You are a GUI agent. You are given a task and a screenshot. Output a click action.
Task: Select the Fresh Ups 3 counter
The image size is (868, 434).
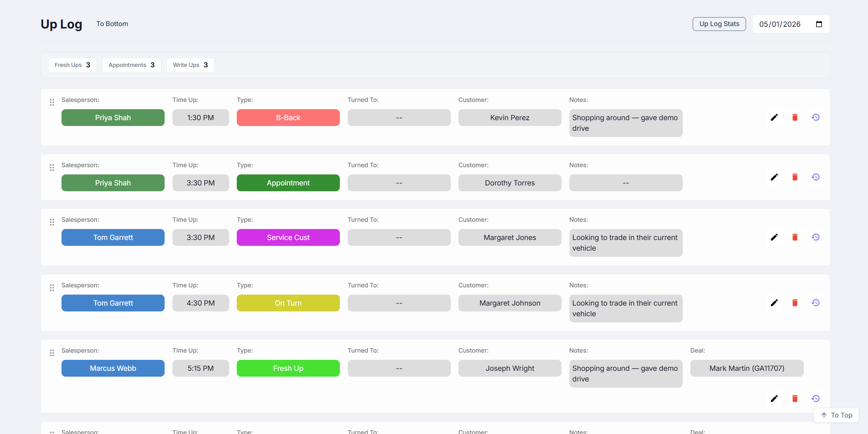point(73,65)
